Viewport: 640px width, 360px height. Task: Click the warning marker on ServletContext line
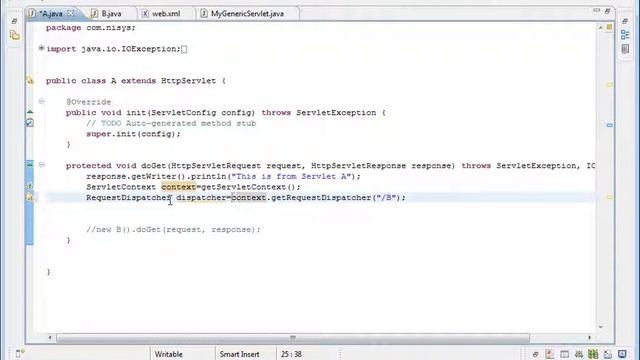(30, 187)
